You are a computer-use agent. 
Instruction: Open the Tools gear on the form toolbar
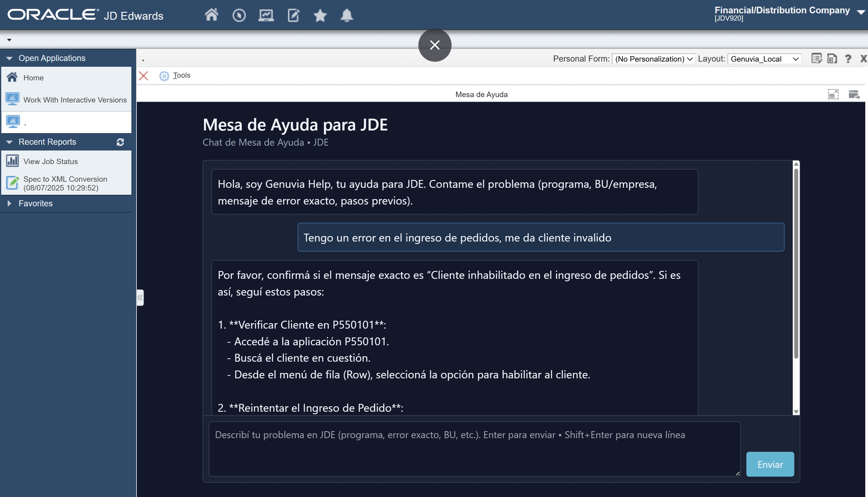pos(164,76)
